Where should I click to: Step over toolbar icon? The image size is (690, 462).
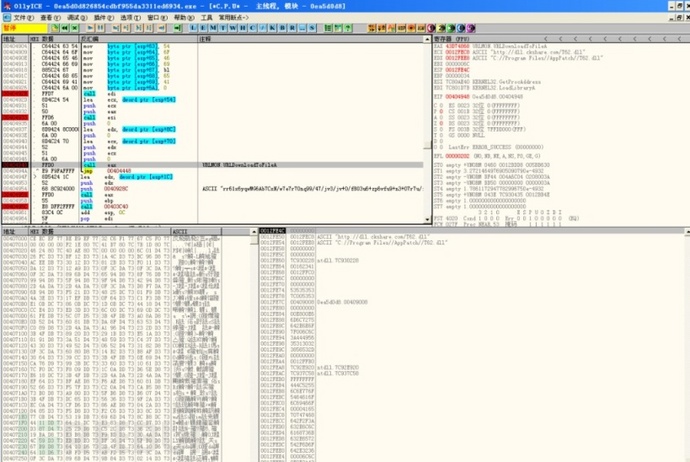(x=126, y=28)
